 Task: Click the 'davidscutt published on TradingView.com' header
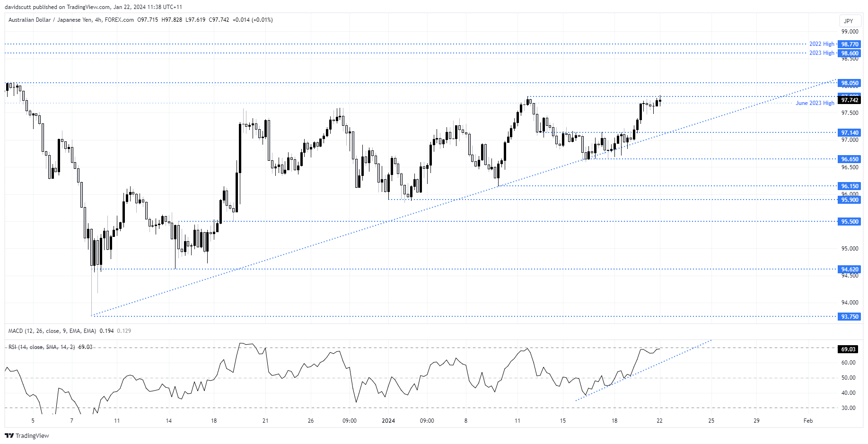click(x=56, y=7)
